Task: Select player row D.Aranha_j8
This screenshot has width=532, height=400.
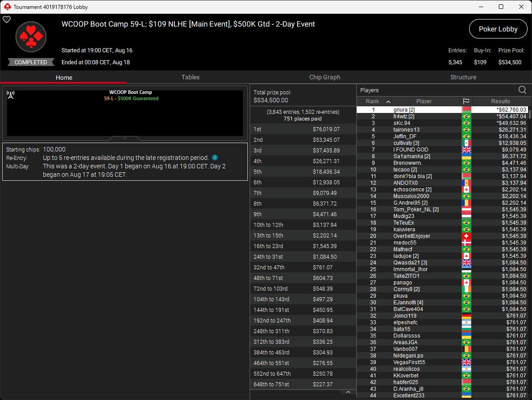Action: pyautogui.click(x=443, y=389)
